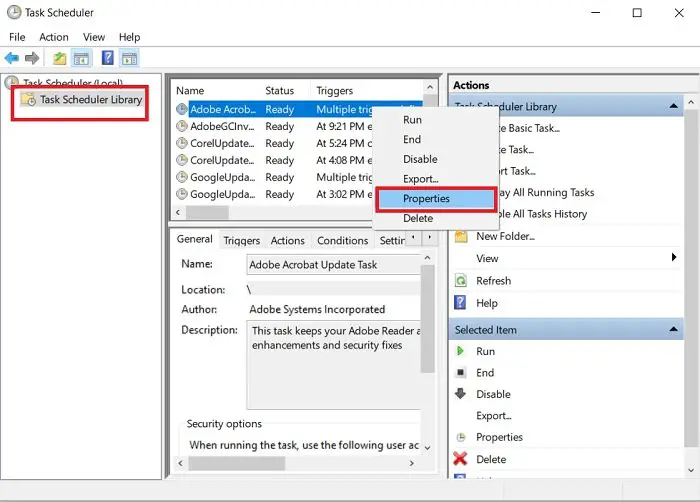Image resolution: width=700 pixels, height=502 pixels.
Task: Click the blue Help question-mark toolbar icon
Action: click(108, 58)
